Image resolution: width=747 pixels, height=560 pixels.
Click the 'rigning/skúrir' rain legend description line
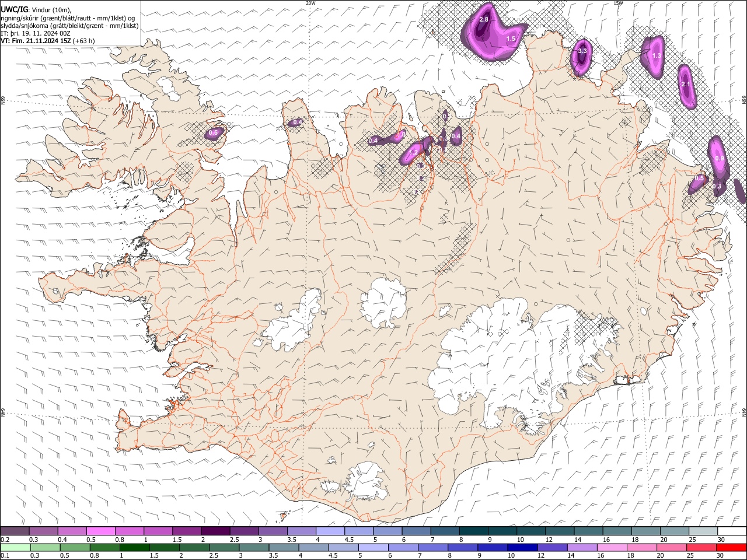click(x=68, y=18)
